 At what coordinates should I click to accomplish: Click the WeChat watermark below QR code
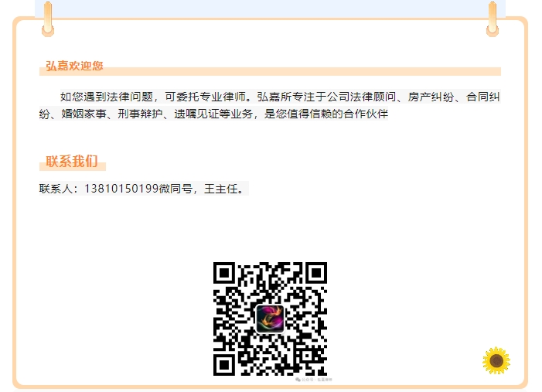coord(314,380)
